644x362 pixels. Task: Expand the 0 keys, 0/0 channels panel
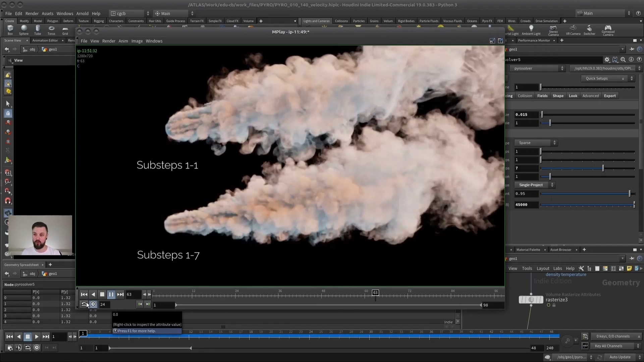point(616,337)
